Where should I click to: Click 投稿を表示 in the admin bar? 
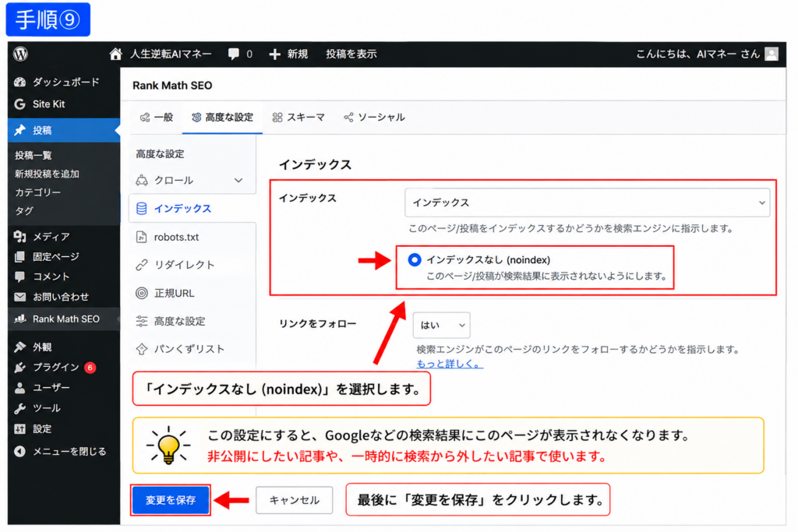pyautogui.click(x=351, y=55)
